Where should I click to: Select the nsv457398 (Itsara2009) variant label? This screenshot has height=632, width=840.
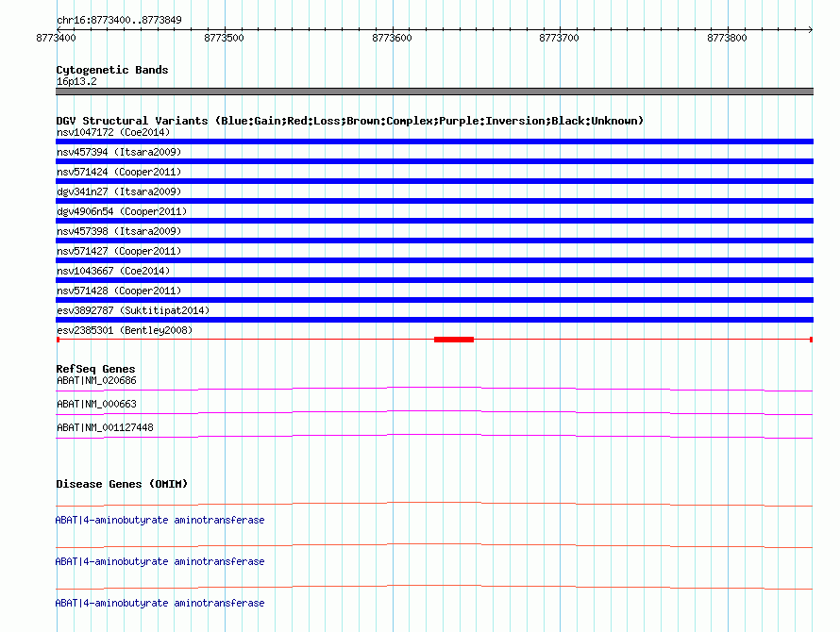119,231
